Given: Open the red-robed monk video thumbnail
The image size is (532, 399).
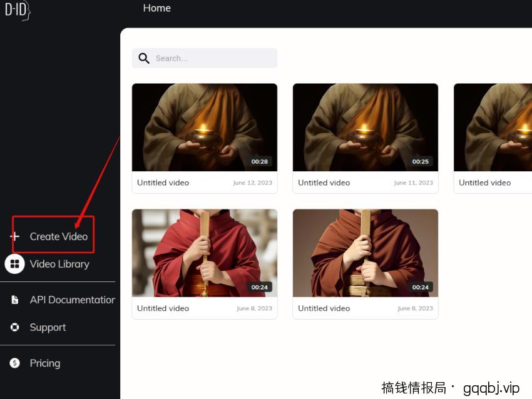Looking at the screenshot, I should point(205,253).
